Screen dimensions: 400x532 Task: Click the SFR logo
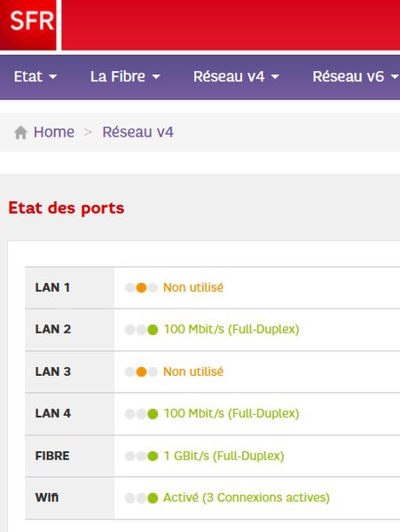pos(28,25)
